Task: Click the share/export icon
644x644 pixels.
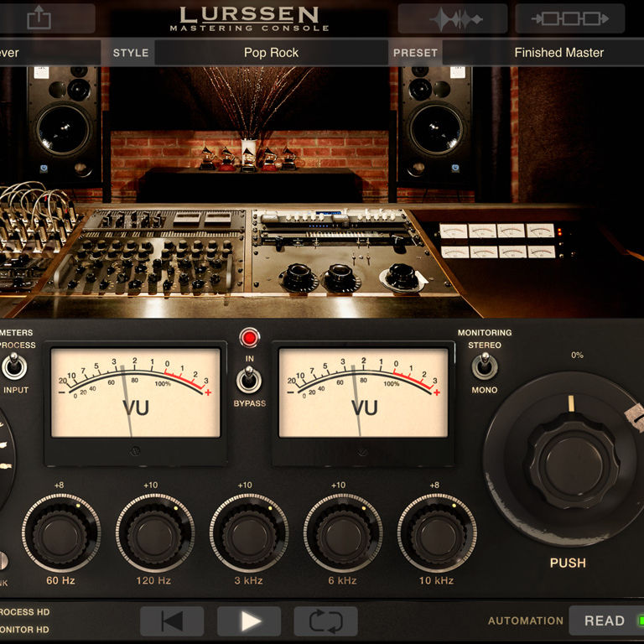Action: (39, 18)
